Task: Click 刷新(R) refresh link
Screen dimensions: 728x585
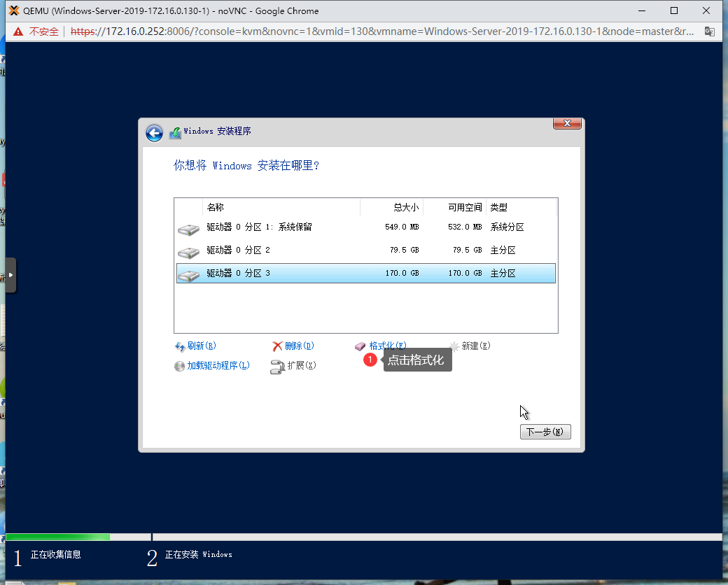Action: tap(202, 346)
